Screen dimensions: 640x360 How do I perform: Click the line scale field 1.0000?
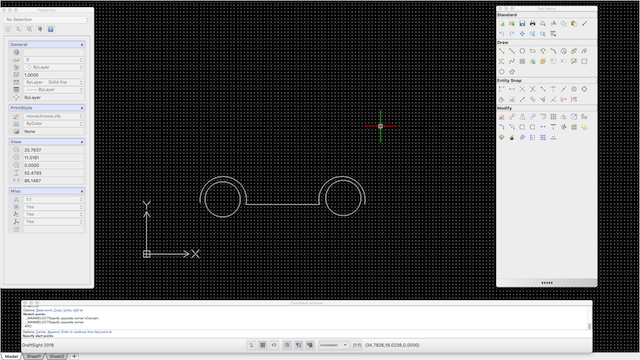54,75
